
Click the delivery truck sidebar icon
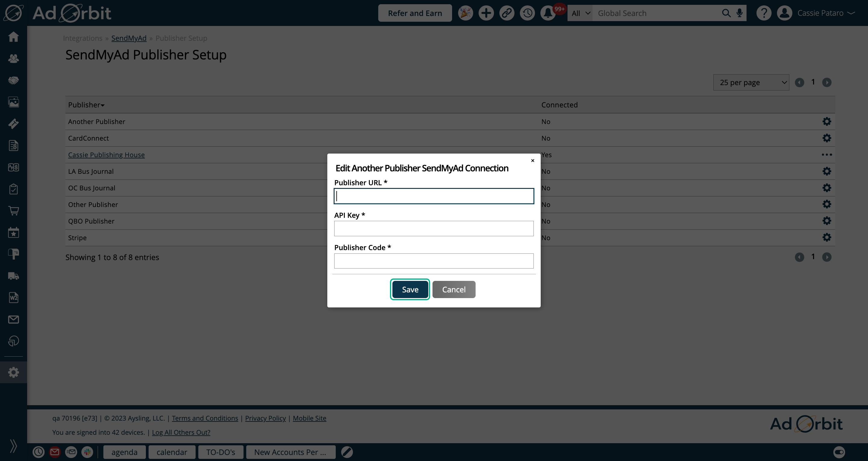click(14, 276)
